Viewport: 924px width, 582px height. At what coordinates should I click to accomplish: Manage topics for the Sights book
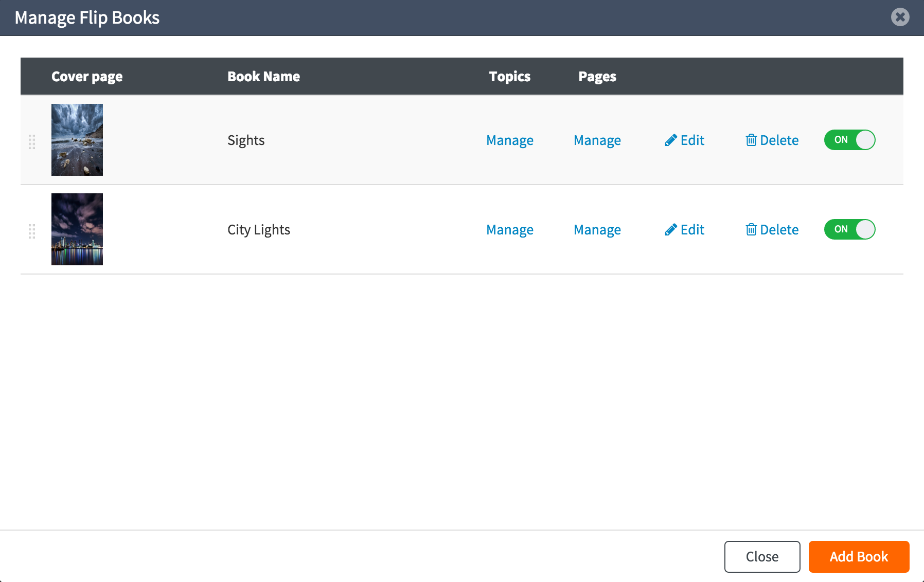tap(509, 140)
